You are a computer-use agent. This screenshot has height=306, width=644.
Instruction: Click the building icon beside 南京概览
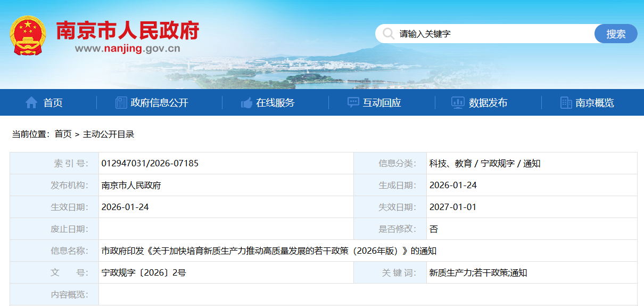(x=566, y=103)
